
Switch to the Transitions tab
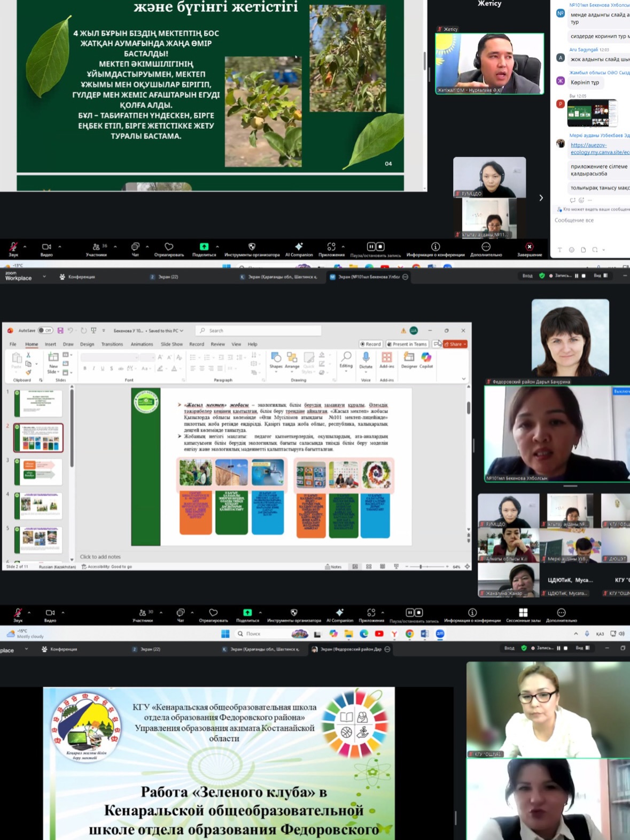[112, 344]
